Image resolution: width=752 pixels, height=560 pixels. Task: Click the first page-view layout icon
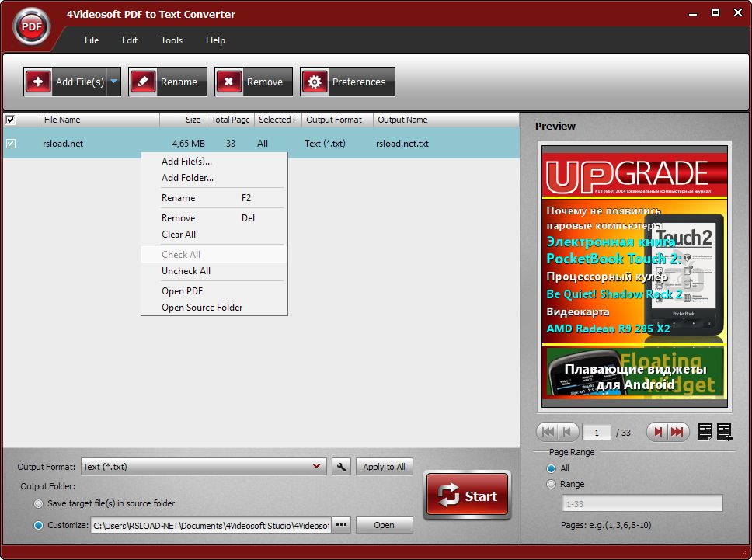coord(705,432)
